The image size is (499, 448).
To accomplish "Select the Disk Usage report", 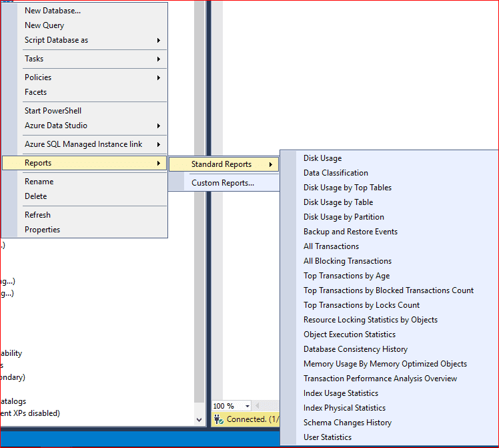I will pos(322,158).
